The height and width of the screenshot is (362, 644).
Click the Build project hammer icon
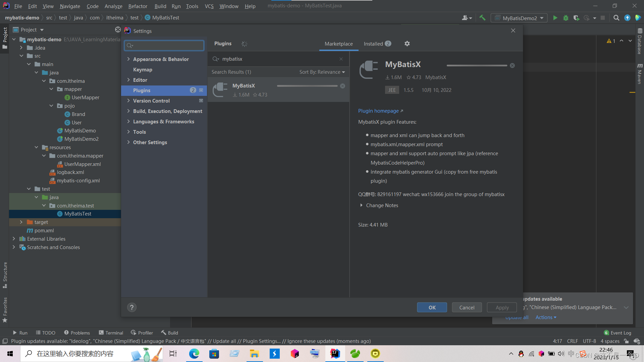coord(482,18)
